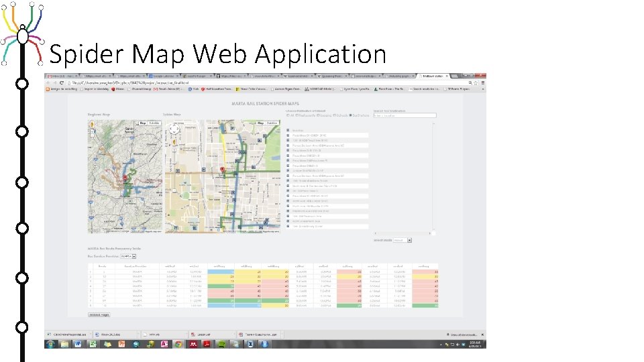Click the red station marker on Spider Map

(x=222, y=170)
